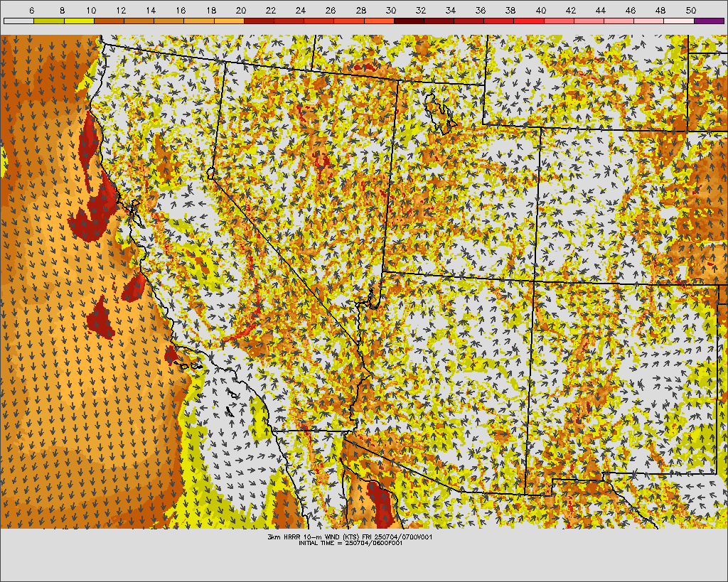Click the legend label "14"
The image size is (728, 582).
(x=151, y=10)
